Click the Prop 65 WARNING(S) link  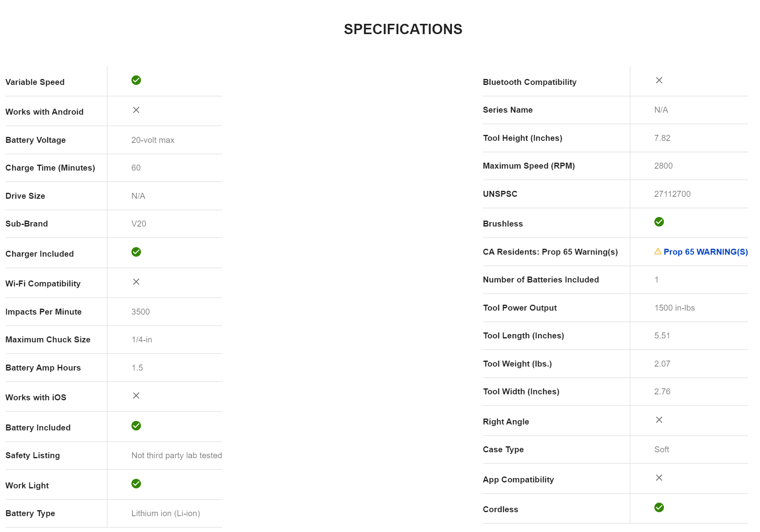coord(705,252)
